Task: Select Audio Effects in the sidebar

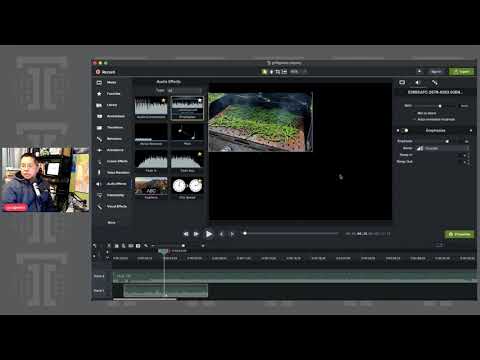Action: (112, 184)
